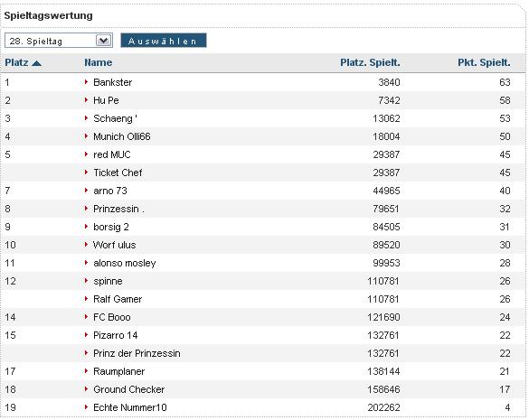This screenshot has height=420, width=529.
Task: Sort by Platz. Spielt. column
Action: (370, 62)
